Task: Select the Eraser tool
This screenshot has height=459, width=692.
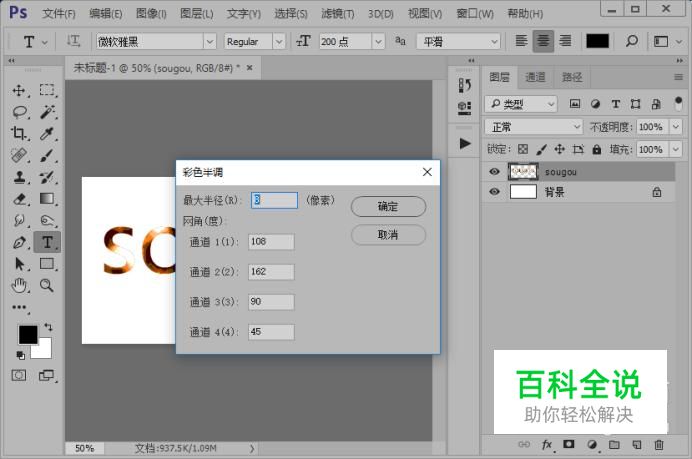Action: tap(19, 199)
